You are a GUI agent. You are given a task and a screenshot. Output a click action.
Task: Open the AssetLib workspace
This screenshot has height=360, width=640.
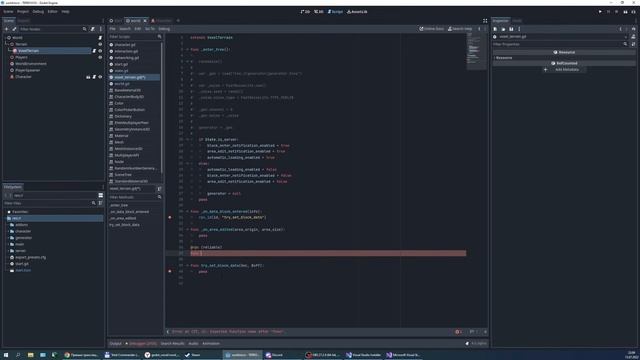pyautogui.click(x=357, y=11)
